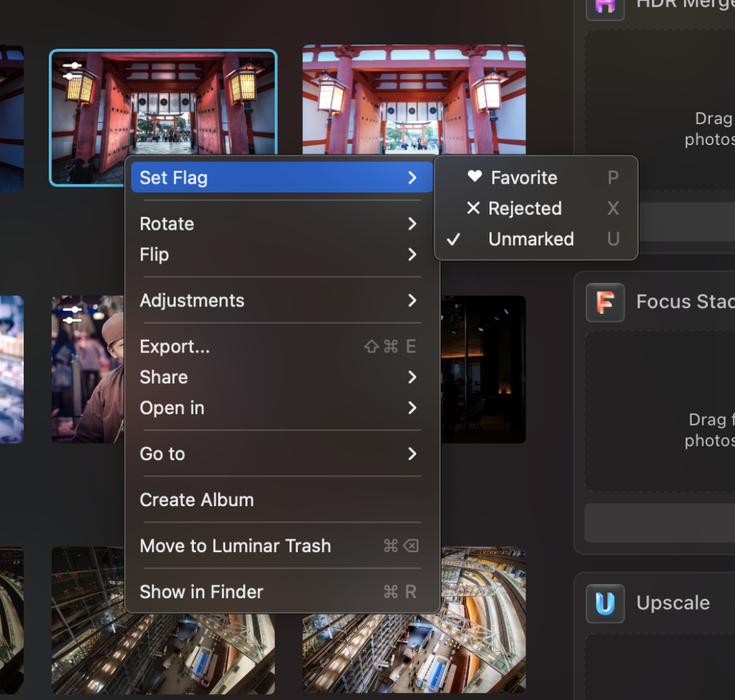Expand the Go to submenu arrow

pyautogui.click(x=412, y=454)
